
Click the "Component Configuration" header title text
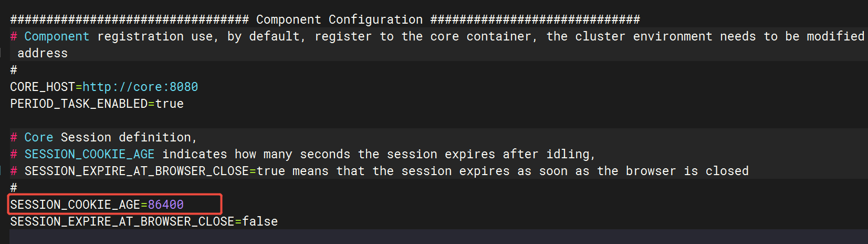[339, 19]
